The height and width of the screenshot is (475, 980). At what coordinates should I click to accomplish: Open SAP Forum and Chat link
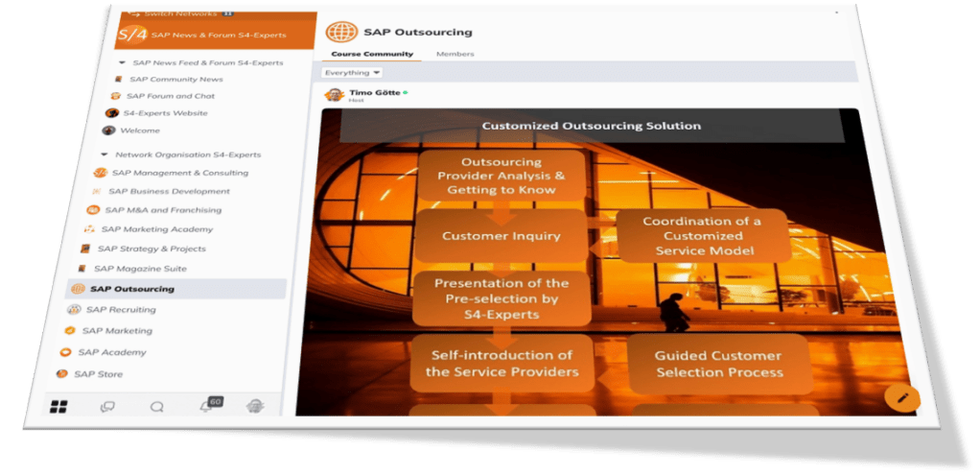[x=171, y=96]
